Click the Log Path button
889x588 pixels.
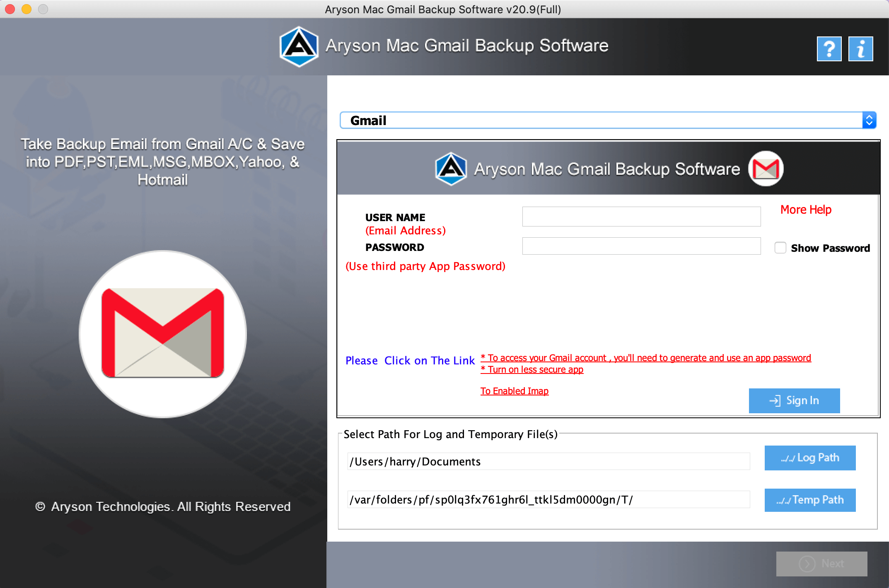click(810, 458)
